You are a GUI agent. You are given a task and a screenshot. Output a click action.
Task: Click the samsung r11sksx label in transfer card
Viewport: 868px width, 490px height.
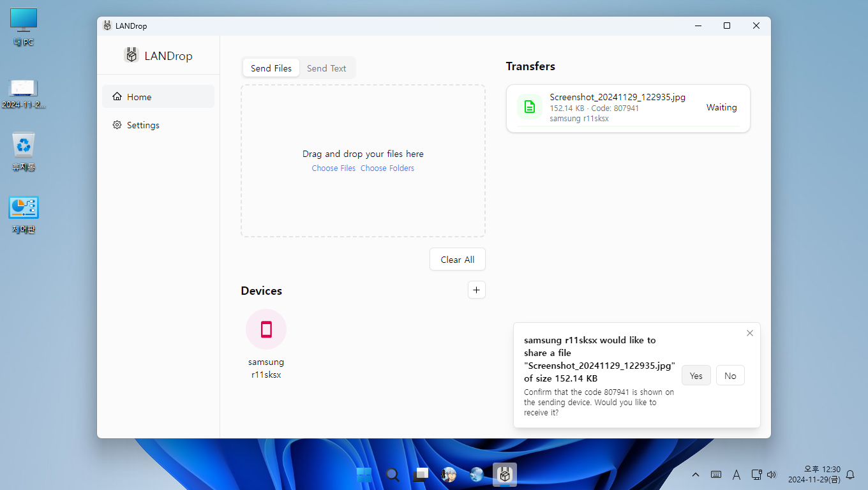pos(579,119)
